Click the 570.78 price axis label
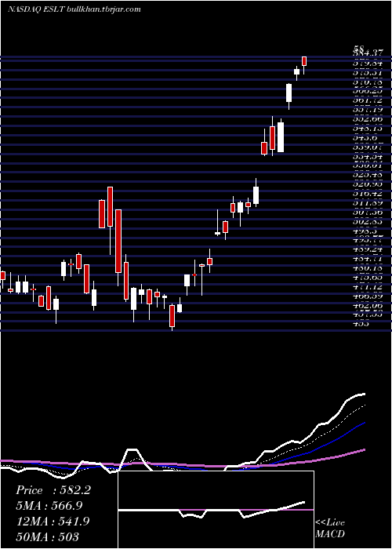 click(x=368, y=82)
